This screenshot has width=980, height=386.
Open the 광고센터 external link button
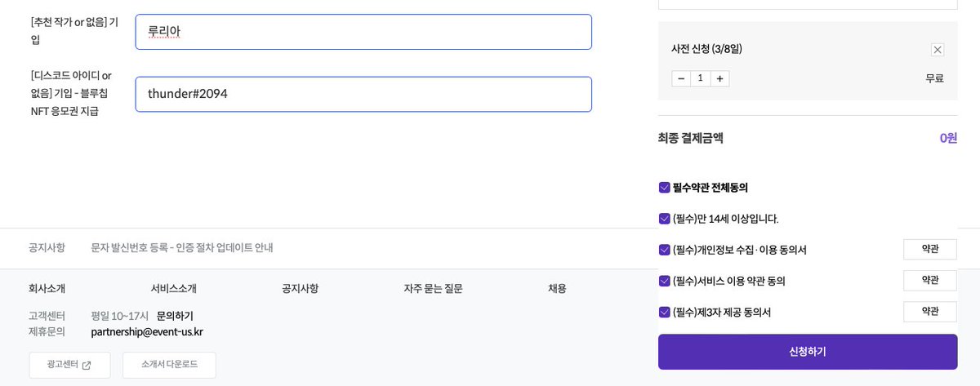point(69,365)
